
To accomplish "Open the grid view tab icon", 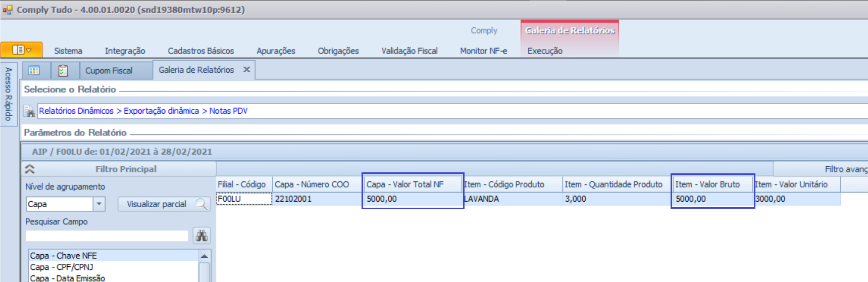I will click(34, 70).
